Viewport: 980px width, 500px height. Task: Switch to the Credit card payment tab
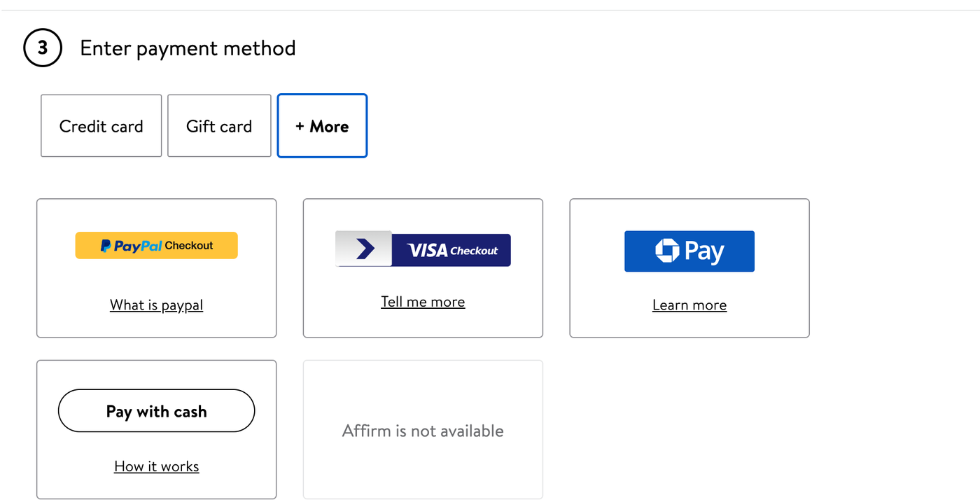coord(101,125)
